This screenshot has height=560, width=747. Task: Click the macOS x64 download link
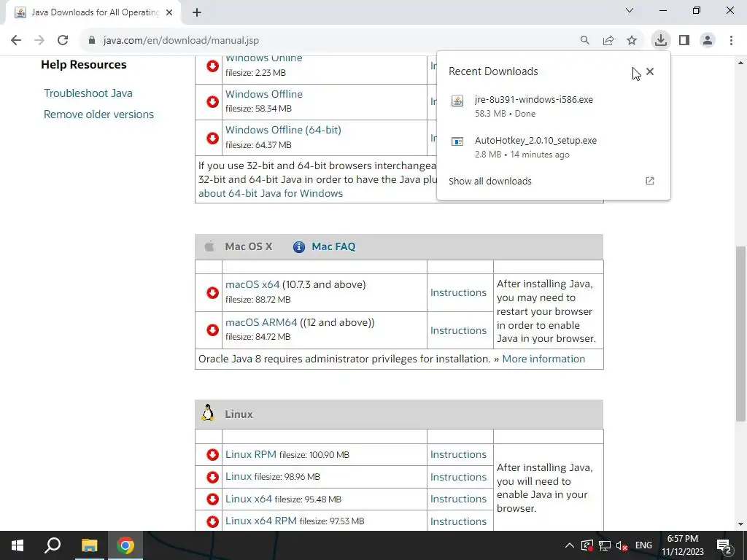pos(252,285)
